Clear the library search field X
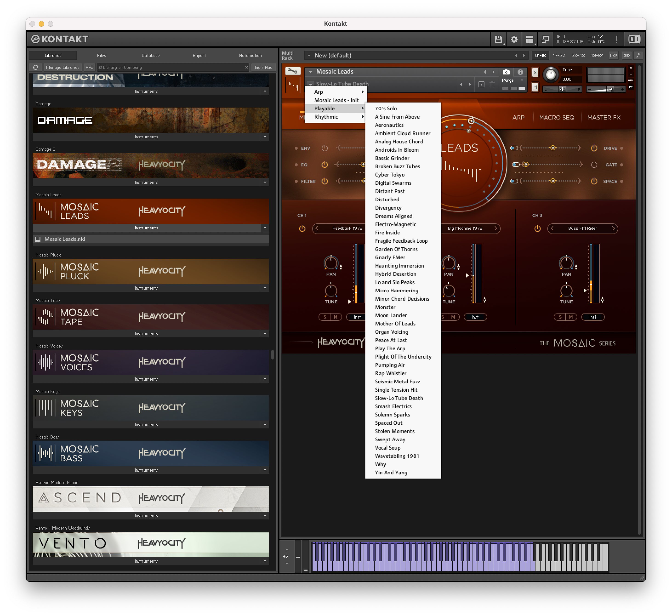672x616 pixels. tap(247, 67)
